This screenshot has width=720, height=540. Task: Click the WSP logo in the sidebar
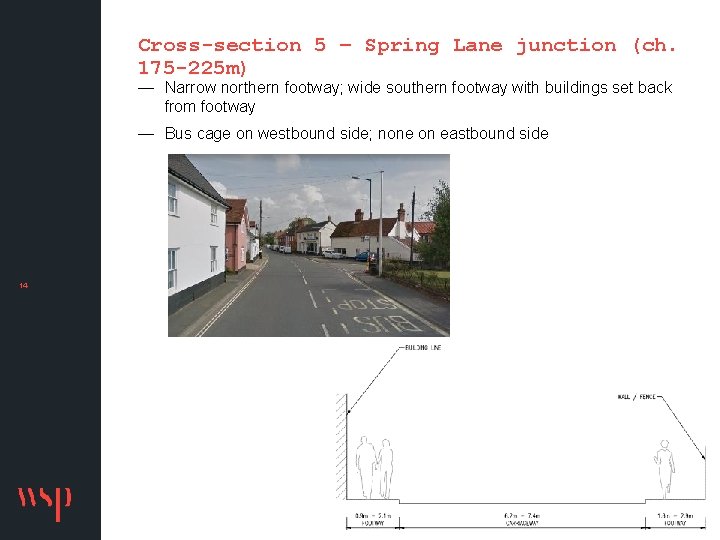point(45,503)
